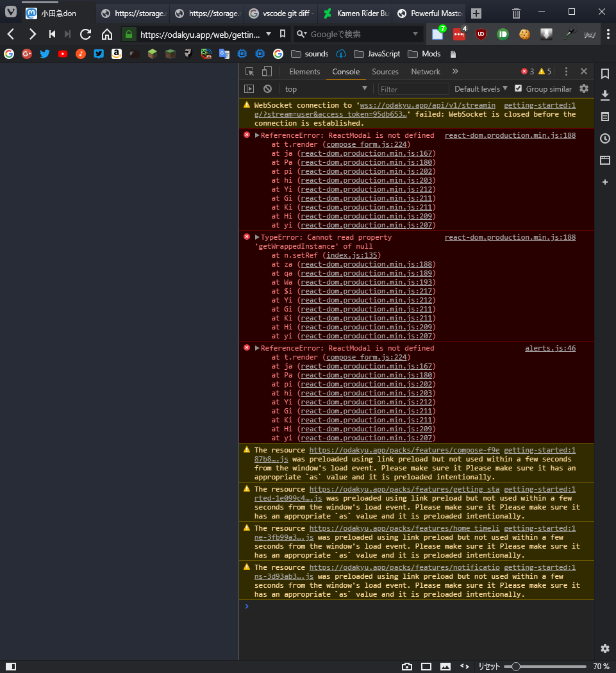Viewport: 616px width, 673px height.
Task: Open the Vivaldi bookmarks panel icon
Action: [604, 74]
